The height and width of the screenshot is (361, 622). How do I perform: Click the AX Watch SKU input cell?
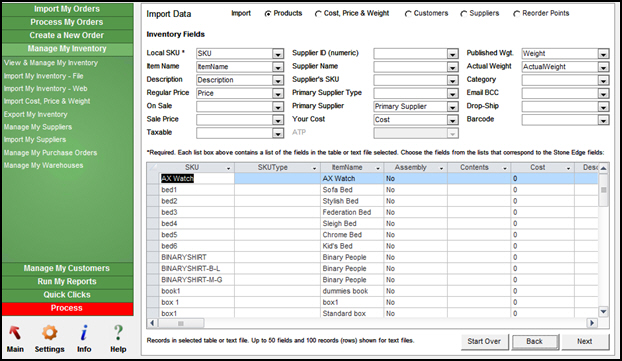coord(197,179)
